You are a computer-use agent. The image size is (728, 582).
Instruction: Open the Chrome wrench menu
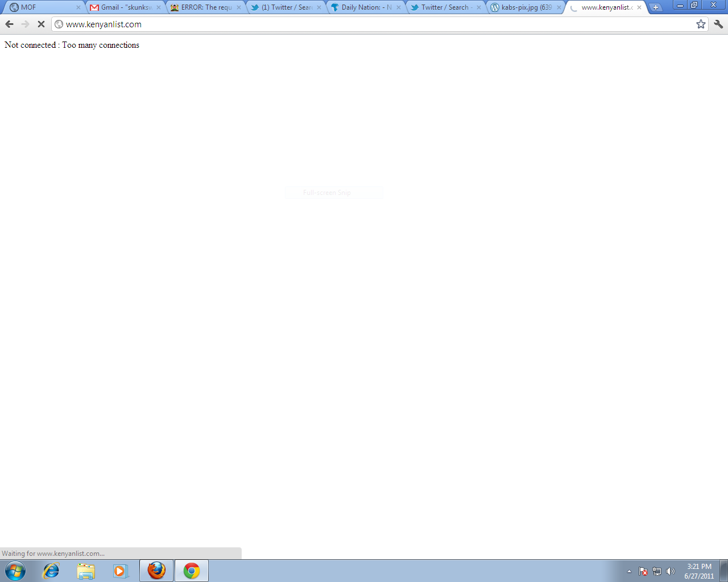coord(718,24)
